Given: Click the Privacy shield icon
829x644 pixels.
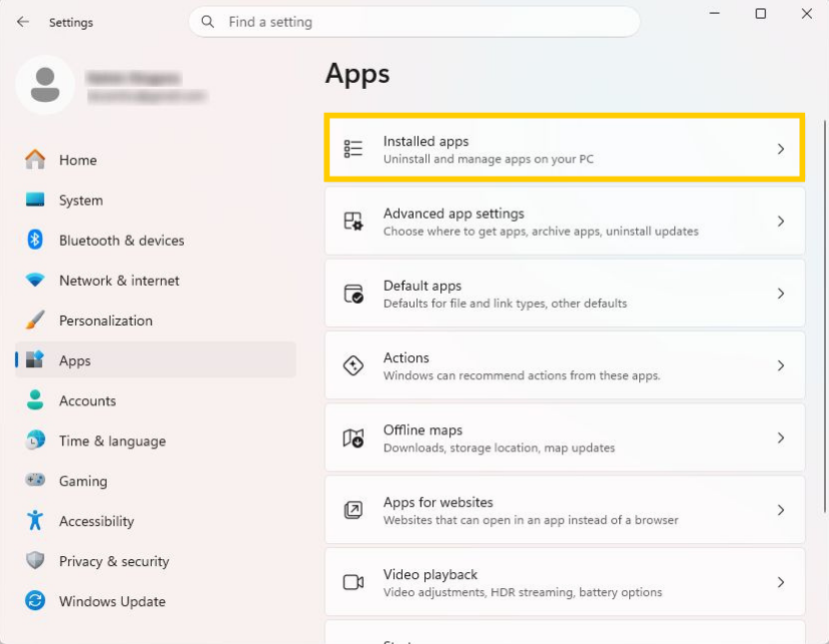Looking at the screenshot, I should [x=35, y=560].
